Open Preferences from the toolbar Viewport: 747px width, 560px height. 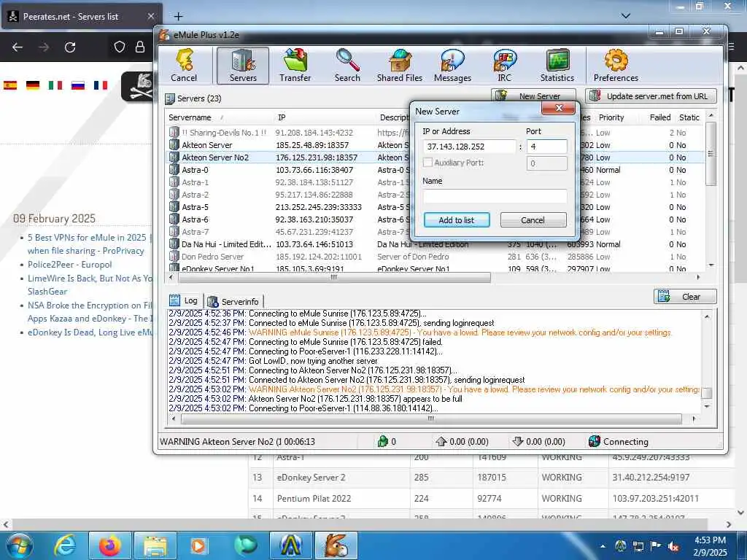point(616,66)
